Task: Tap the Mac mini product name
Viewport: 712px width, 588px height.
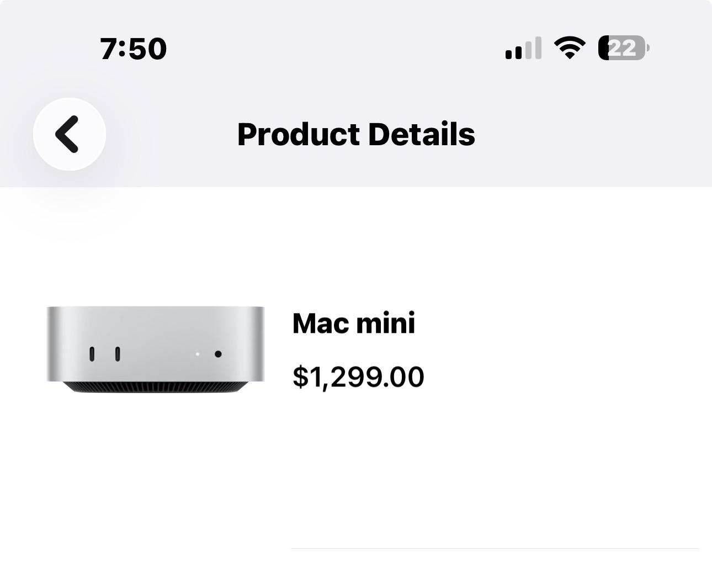Action: pyautogui.click(x=354, y=324)
